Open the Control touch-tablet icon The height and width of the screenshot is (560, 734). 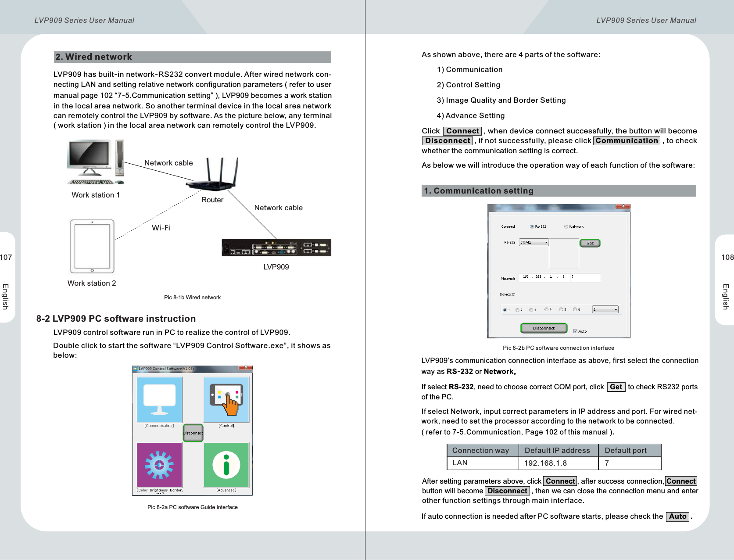226,400
